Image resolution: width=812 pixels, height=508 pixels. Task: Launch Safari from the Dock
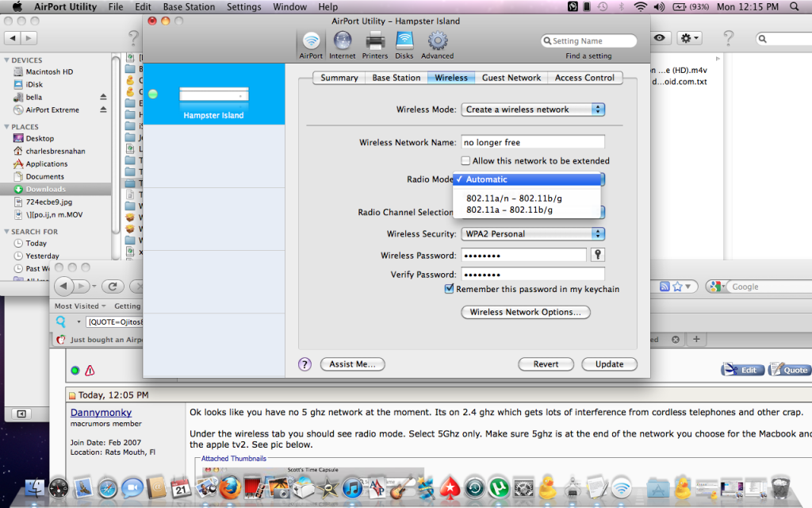click(x=108, y=488)
